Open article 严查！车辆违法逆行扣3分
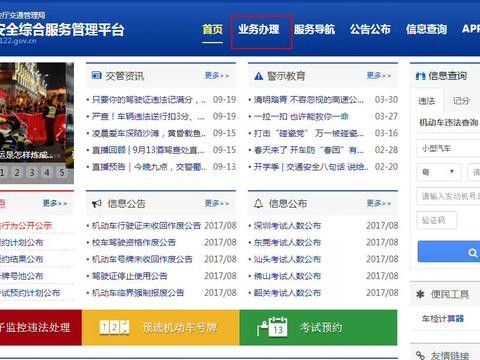This screenshot has height=360, width=480. 148,116
